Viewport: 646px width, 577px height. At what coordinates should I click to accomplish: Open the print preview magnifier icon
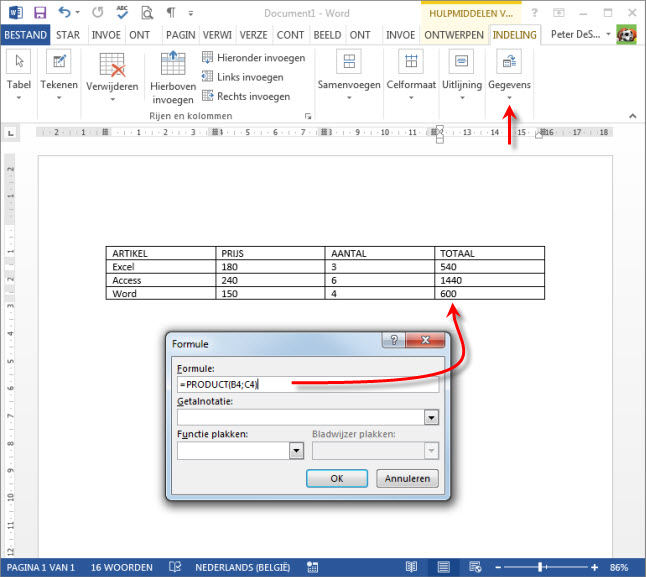pos(147,13)
